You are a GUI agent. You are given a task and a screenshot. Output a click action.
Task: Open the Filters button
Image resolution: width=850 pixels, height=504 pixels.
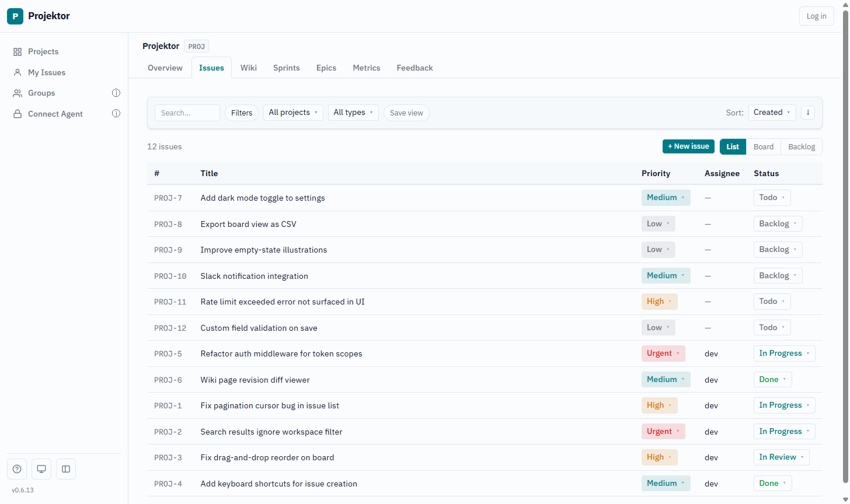click(242, 113)
